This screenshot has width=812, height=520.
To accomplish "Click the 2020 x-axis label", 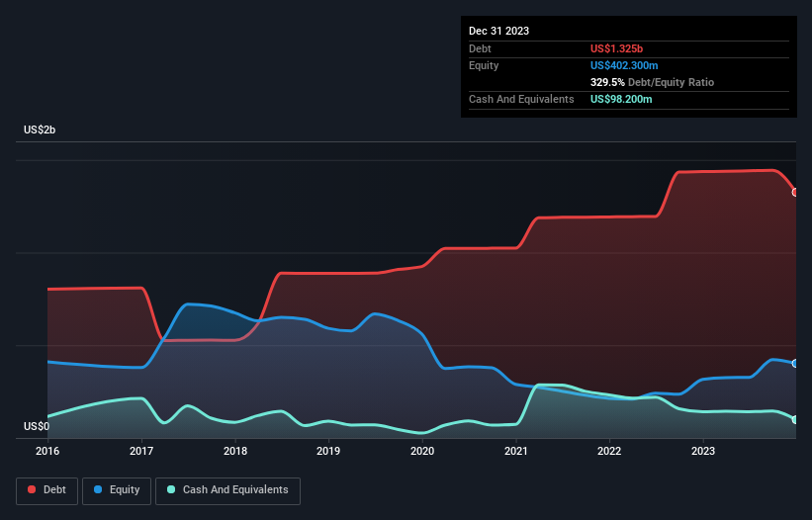I will 422,451.
